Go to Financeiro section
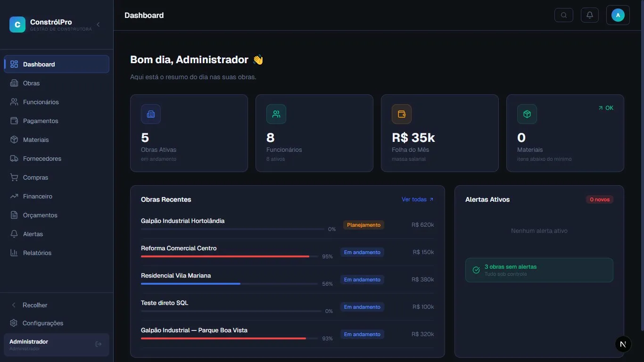This screenshot has width=644, height=362. click(x=57, y=196)
